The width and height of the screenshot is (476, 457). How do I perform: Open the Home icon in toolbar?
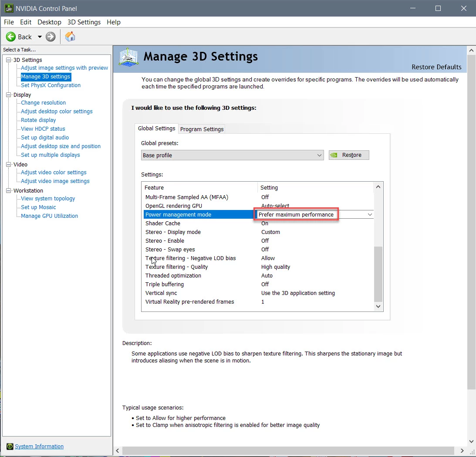(x=70, y=37)
